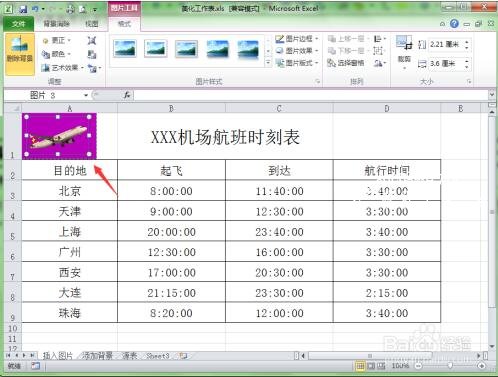Click the zoom slider handle
498x377 pixels.
point(450,366)
